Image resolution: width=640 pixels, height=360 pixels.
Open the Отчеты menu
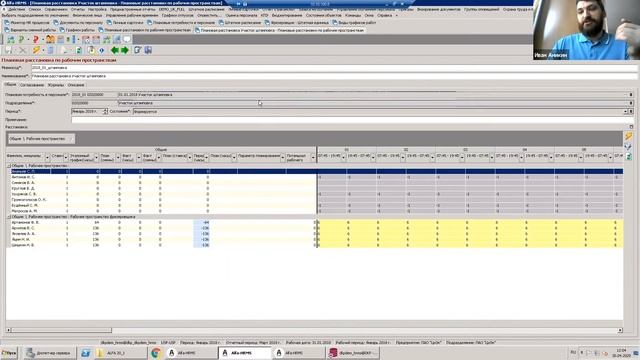click(78, 9)
